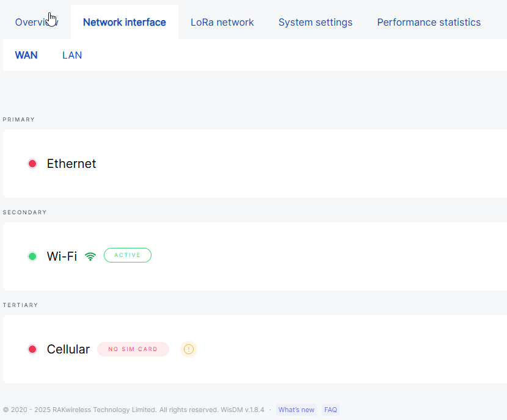507x420 pixels.
Task: Select the WAN sub-tab
Action: pos(26,55)
